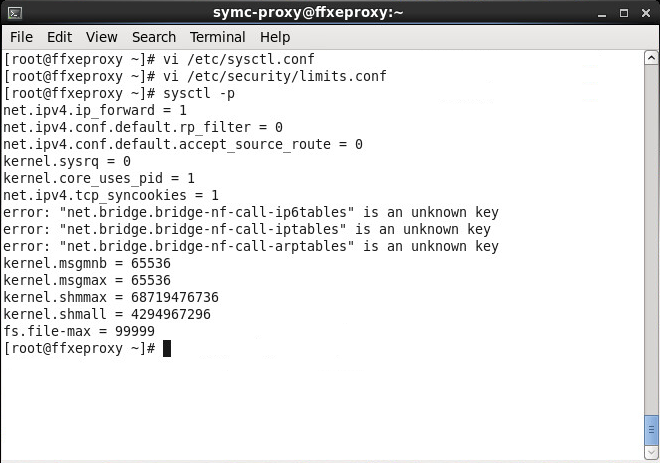Screen dimensions: 660x463
Task: Open the Edit menu
Action: click(59, 37)
